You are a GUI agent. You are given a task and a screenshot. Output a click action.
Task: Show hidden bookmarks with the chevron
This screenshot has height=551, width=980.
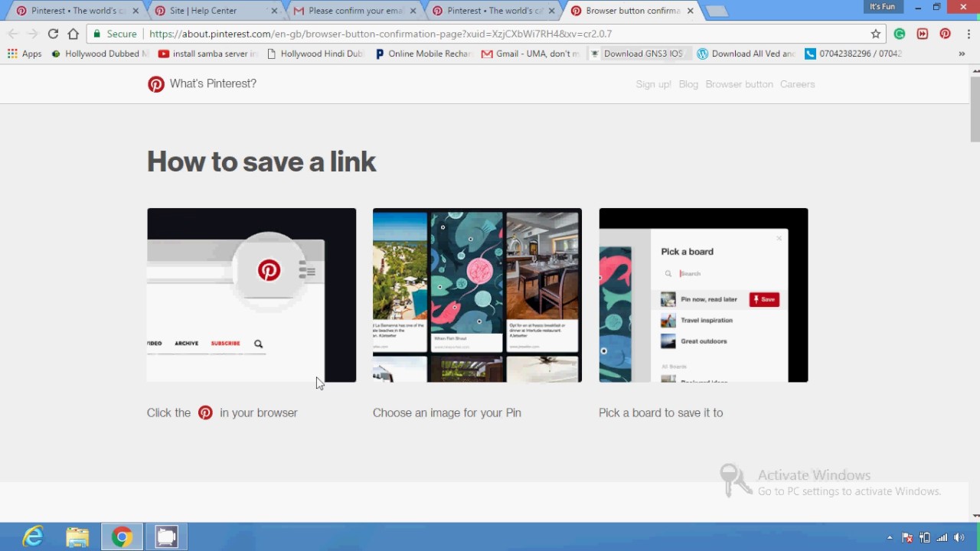962,54
